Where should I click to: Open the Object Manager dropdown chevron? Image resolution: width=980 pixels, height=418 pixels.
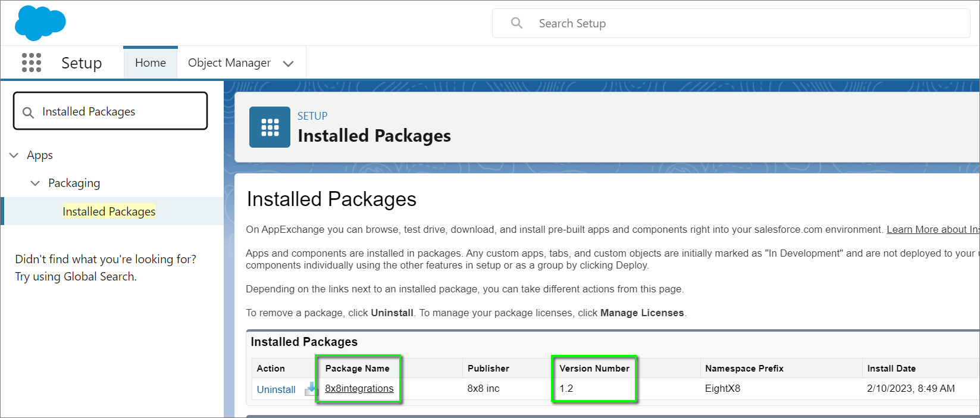click(289, 64)
